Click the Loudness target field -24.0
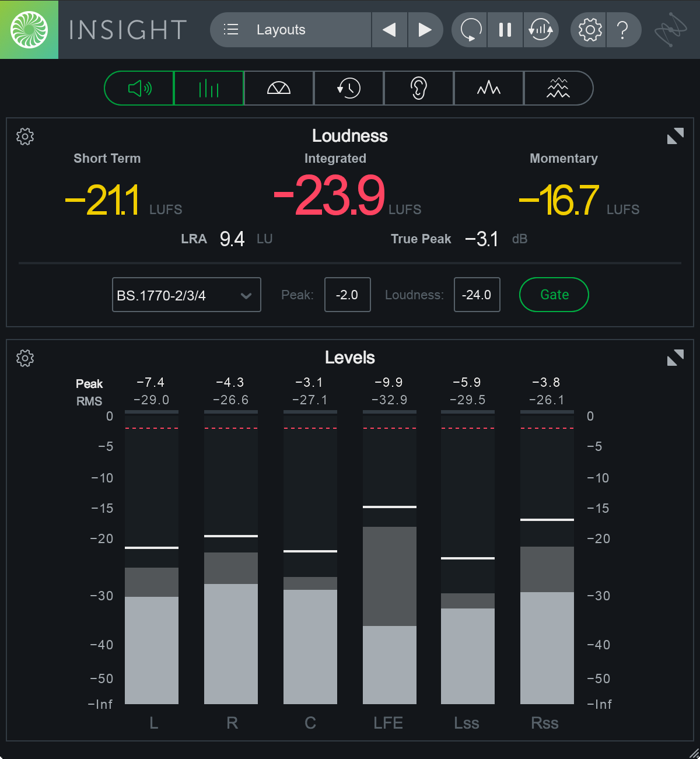Screen dimensions: 700x759 point(477,295)
